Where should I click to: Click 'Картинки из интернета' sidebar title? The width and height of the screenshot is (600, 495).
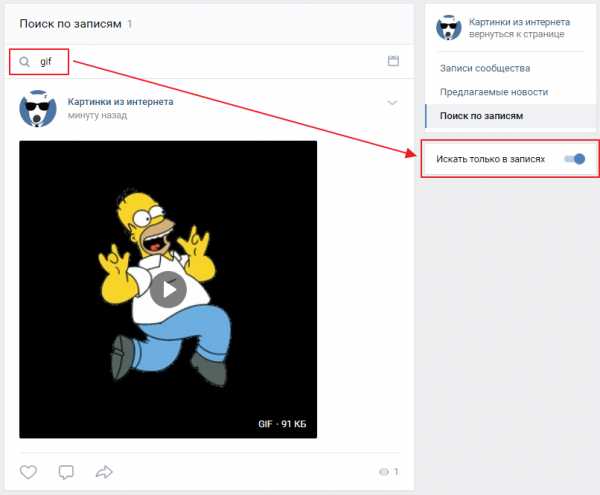pyautogui.click(x=519, y=22)
